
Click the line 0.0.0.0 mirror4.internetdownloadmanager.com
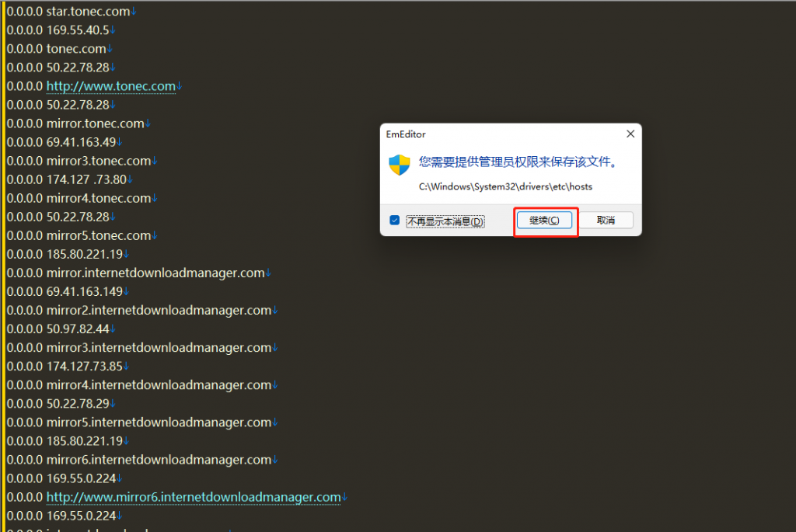[x=138, y=385]
